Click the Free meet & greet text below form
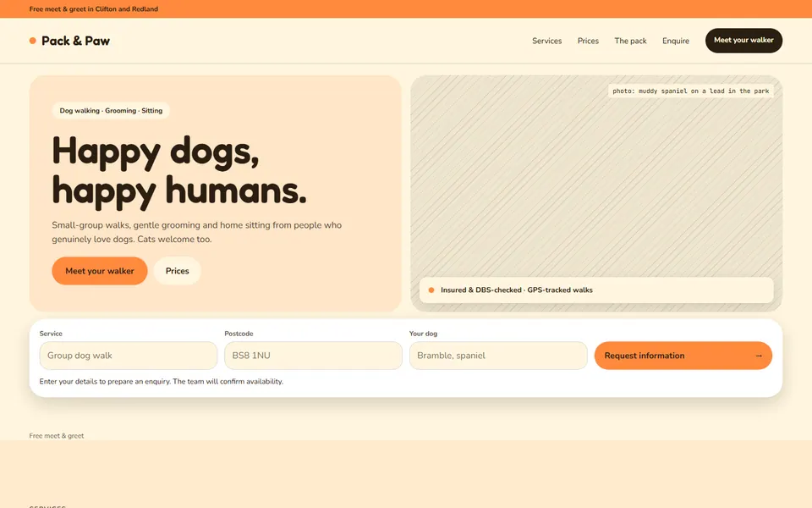The width and height of the screenshot is (812, 508). (57, 436)
